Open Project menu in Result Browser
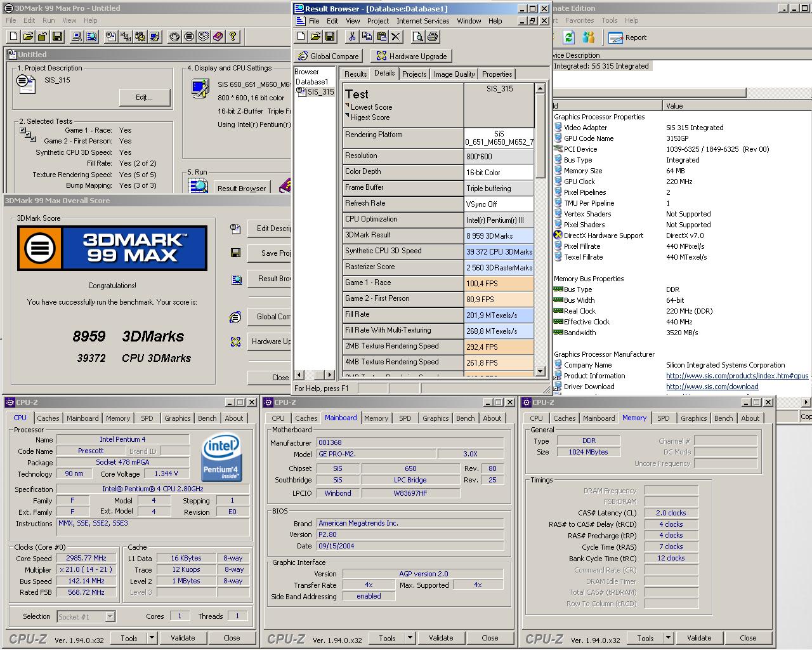This screenshot has height=650, width=812. coord(378,21)
